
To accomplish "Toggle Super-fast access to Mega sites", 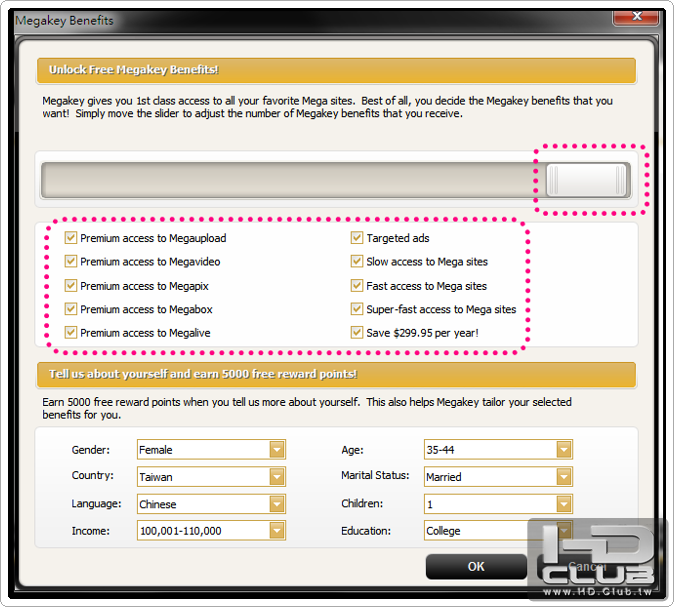I will point(357,309).
